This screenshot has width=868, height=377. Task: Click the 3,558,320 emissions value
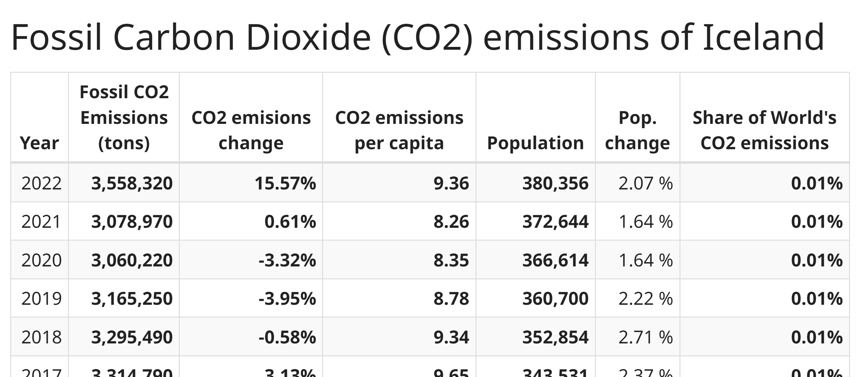coord(132,183)
